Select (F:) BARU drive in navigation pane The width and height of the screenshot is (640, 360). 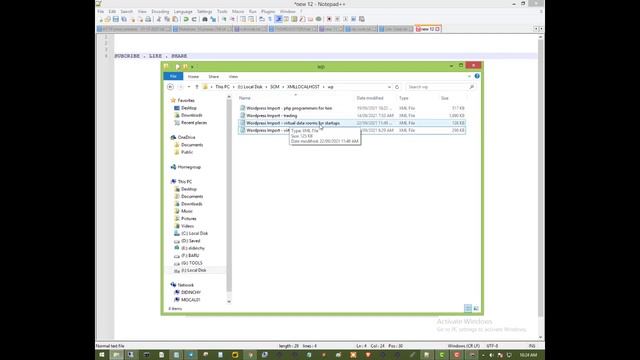(x=190, y=256)
